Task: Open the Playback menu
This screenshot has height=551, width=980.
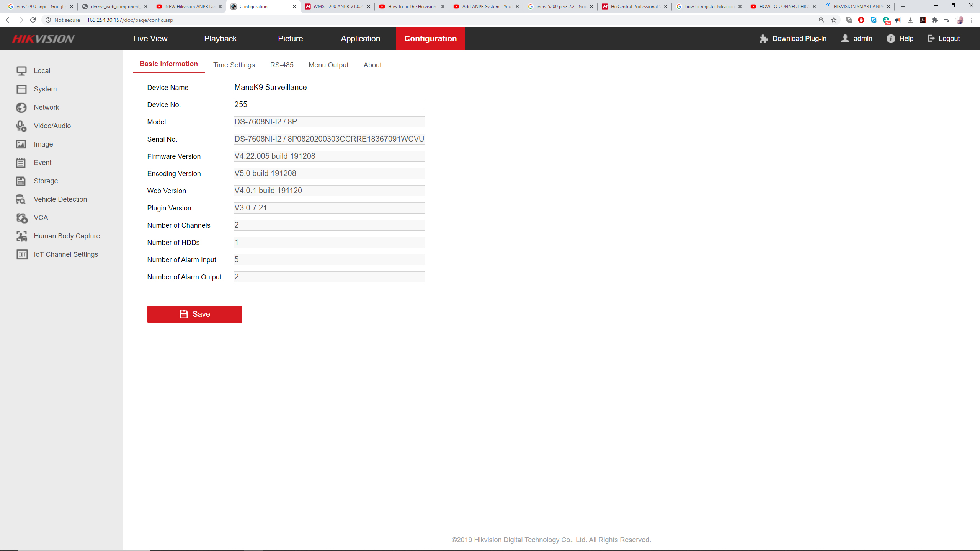Action: tap(220, 39)
